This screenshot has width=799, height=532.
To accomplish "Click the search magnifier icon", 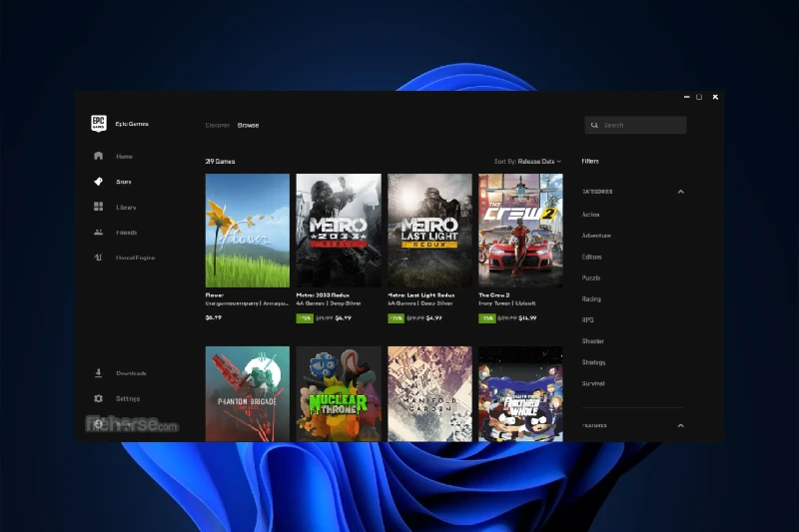I will pyautogui.click(x=595, y=125).
